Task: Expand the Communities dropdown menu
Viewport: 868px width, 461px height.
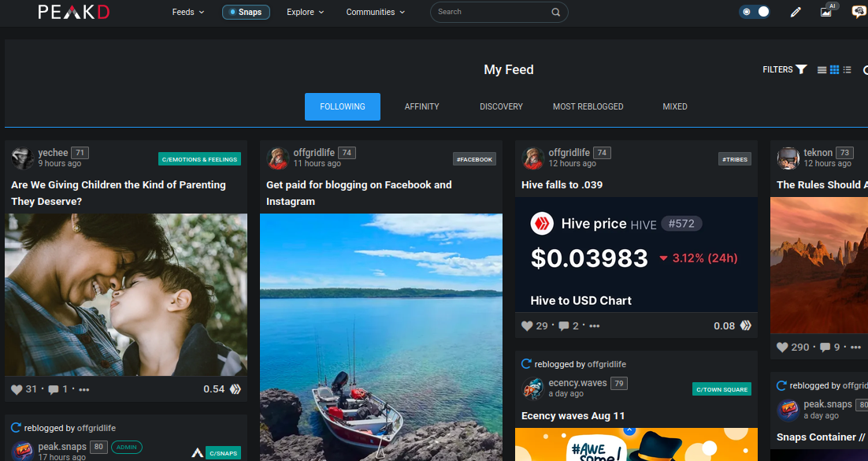Action: pyautogui.click(x=376, y=12)
